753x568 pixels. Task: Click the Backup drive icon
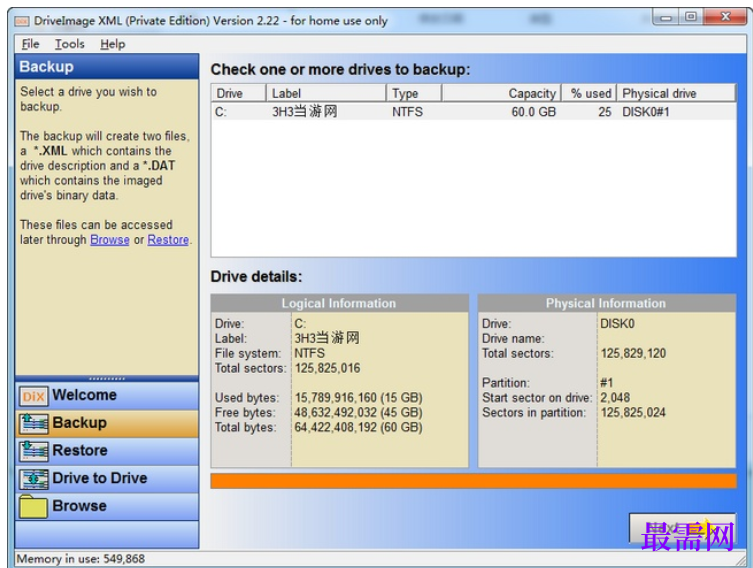point(34,423)
